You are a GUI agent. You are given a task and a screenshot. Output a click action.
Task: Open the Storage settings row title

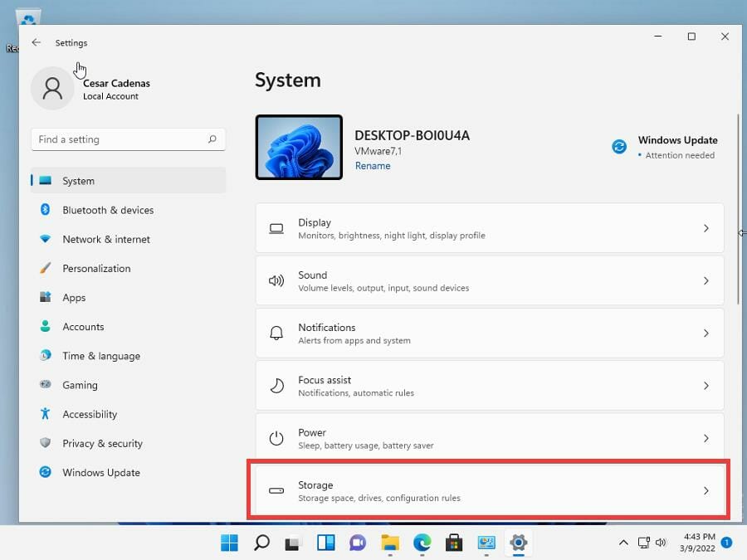click(x=315, y=485)
